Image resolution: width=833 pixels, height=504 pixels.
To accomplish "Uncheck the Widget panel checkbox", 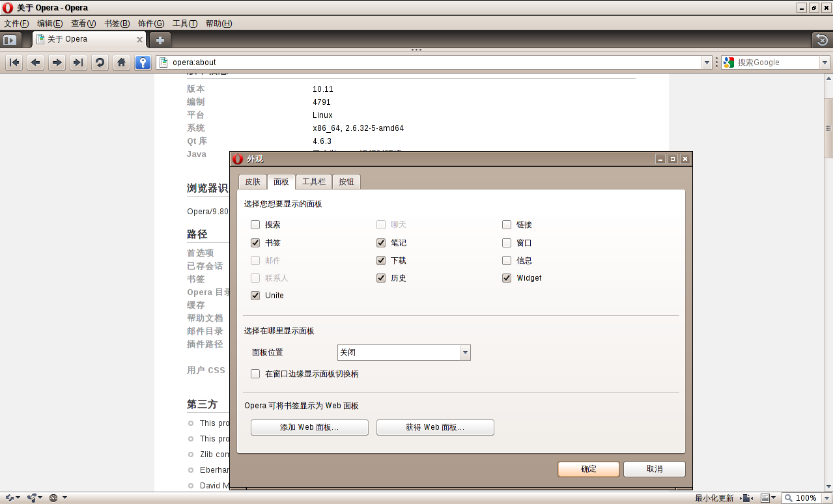I will (x=507, y=278).
